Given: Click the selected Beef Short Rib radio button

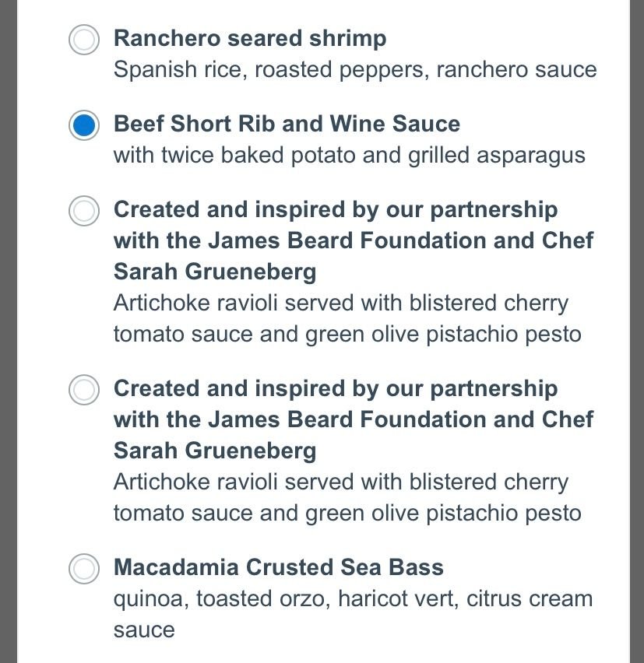Looking at the screenshot, I should [x=84, y=125].
